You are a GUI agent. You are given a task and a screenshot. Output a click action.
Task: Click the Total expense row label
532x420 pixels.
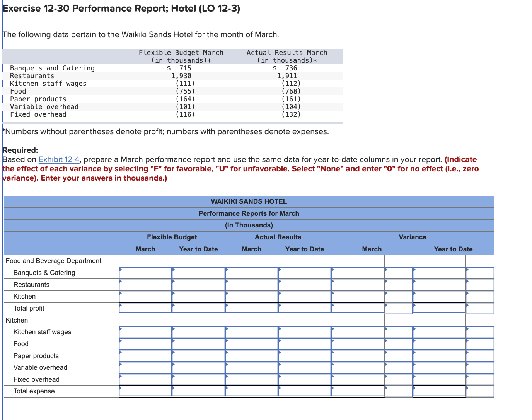point(34,391)
